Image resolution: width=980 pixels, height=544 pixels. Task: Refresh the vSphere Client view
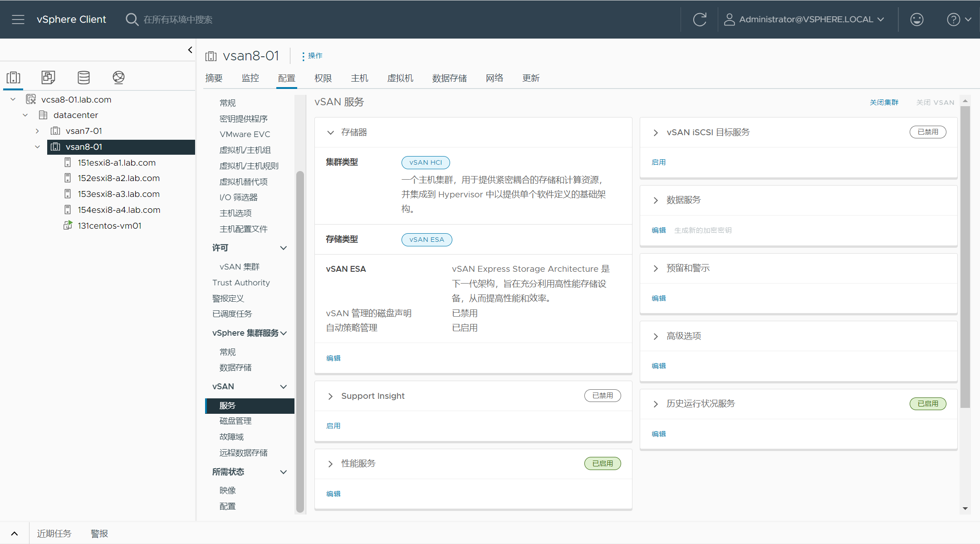[700, 20]
